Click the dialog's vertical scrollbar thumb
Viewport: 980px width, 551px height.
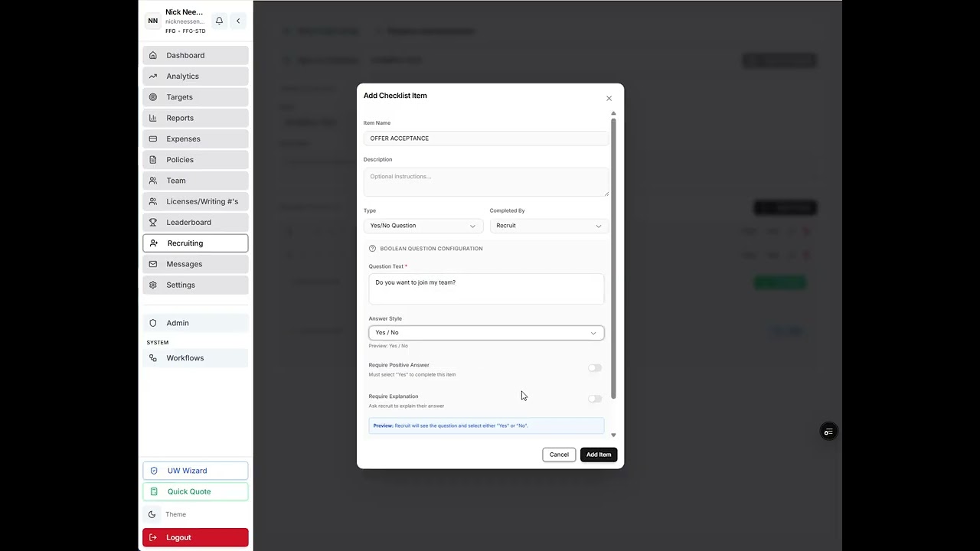[613, 260]
